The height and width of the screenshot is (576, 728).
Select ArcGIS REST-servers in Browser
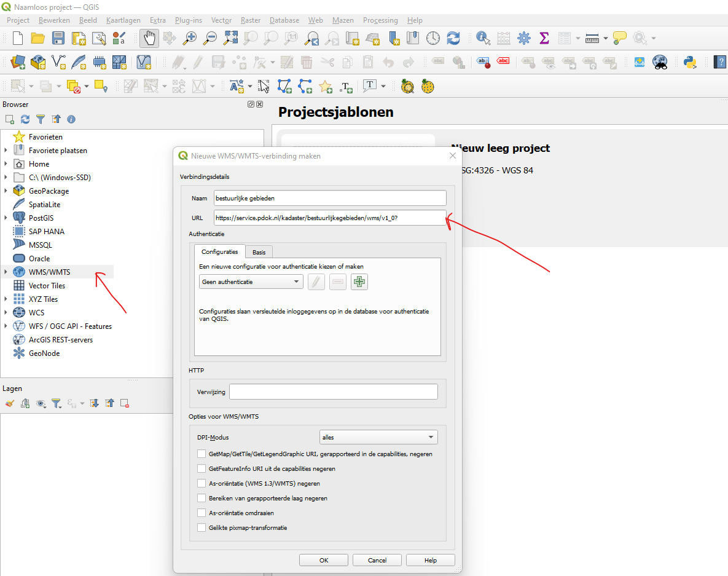click(61, 339)
